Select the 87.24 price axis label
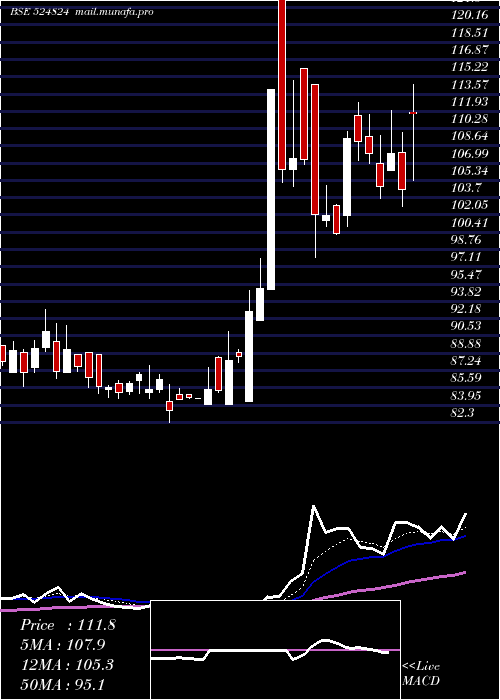500x700 pixels. pyautogui.click(x=466, y=361)
